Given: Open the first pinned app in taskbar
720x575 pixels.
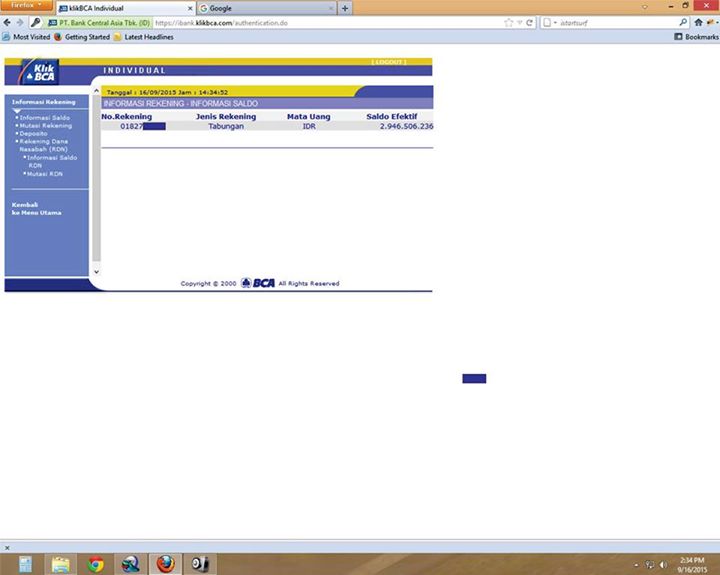Looking at the screenshot, I should click(26, 564).
